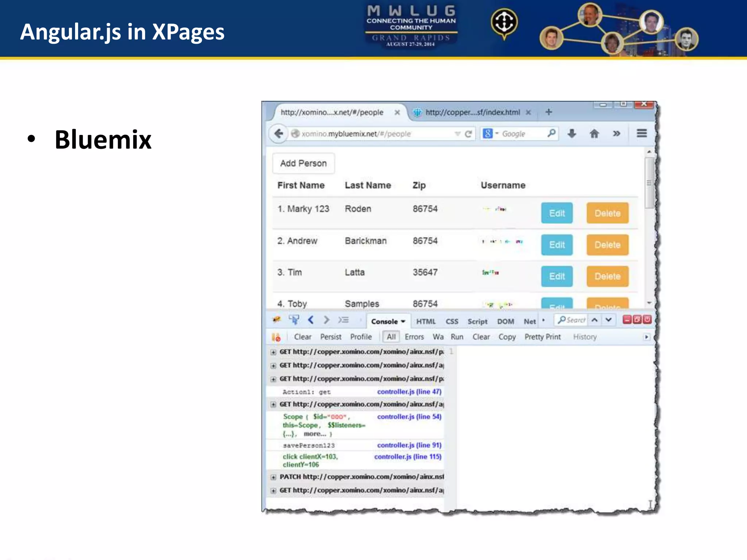Viewport: 747px width, 560px height.
Task: Click the browser back arrow button
Action: (x=279, y=134)
